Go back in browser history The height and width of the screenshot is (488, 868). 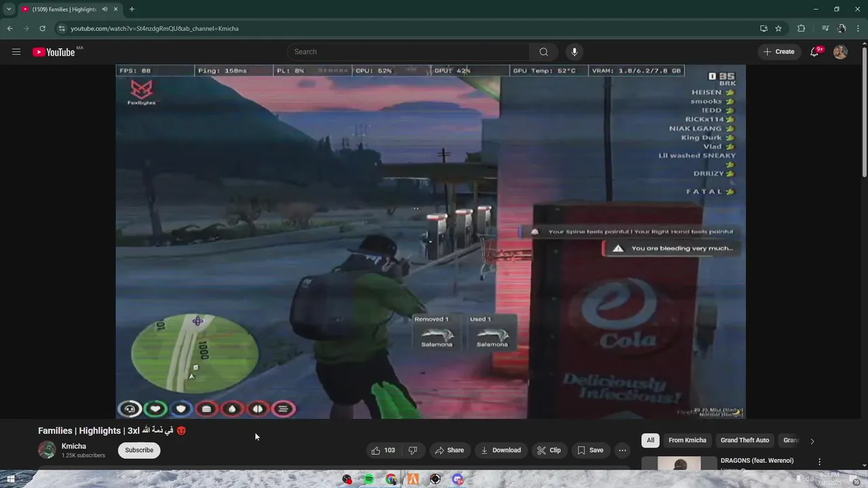tap(9, 28)
